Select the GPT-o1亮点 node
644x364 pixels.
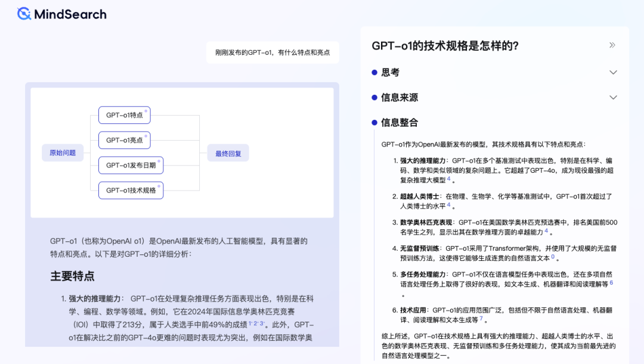click(x=123, y=140)
